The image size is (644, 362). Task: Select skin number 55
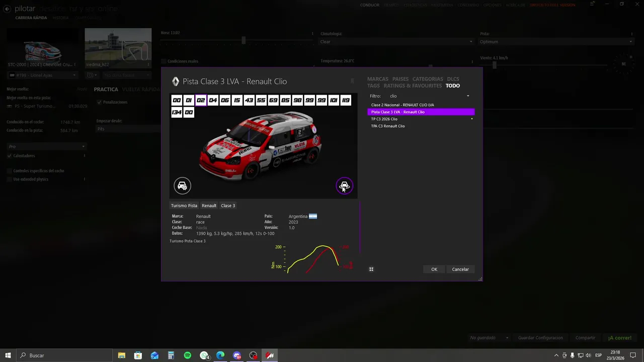[x=261, y=100]
